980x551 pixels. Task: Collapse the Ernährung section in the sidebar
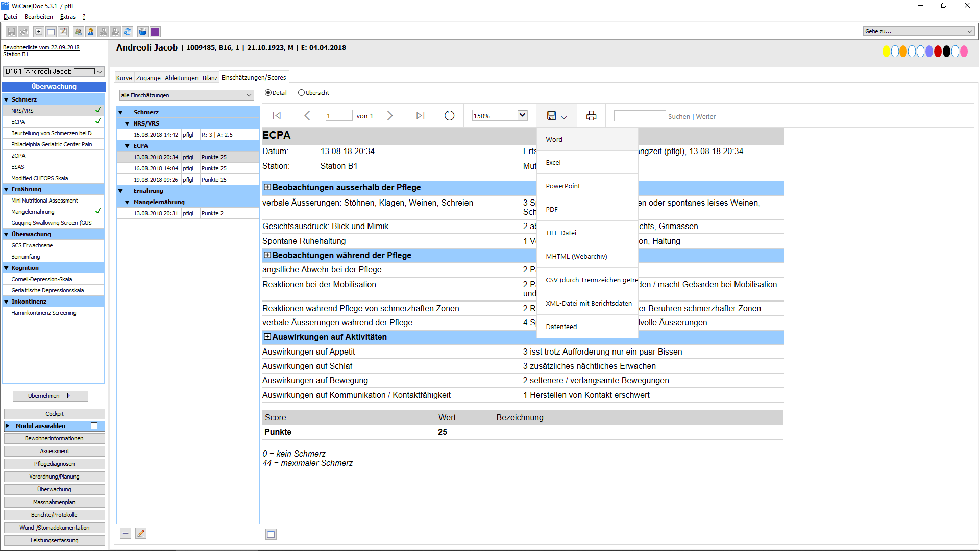6,189
